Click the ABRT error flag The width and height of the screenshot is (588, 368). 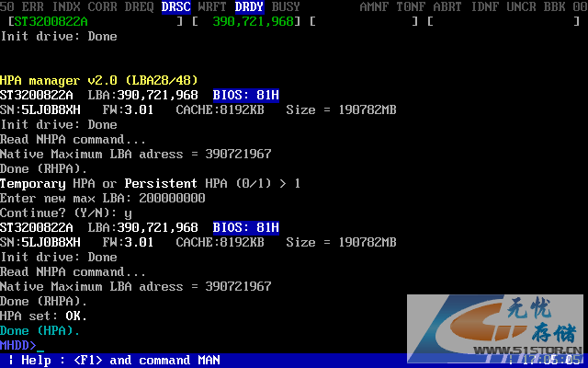point(447,6)
